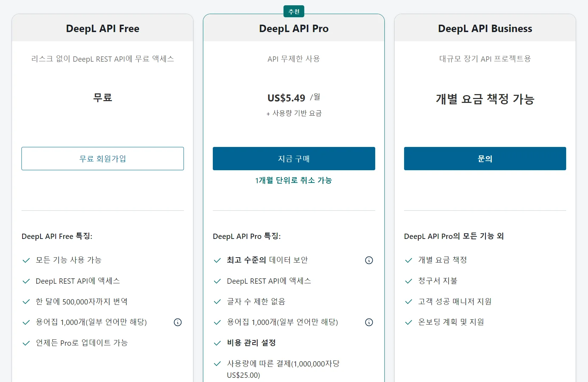Screen dimensions: 588x382
Task: Click the 문의 button
Action: pos(485,159)
